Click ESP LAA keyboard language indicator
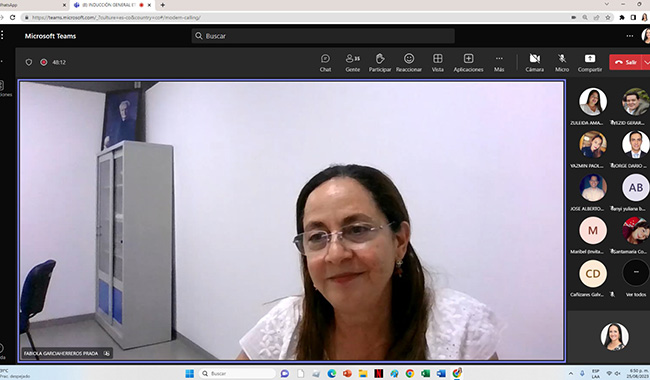 click(596, 373)
